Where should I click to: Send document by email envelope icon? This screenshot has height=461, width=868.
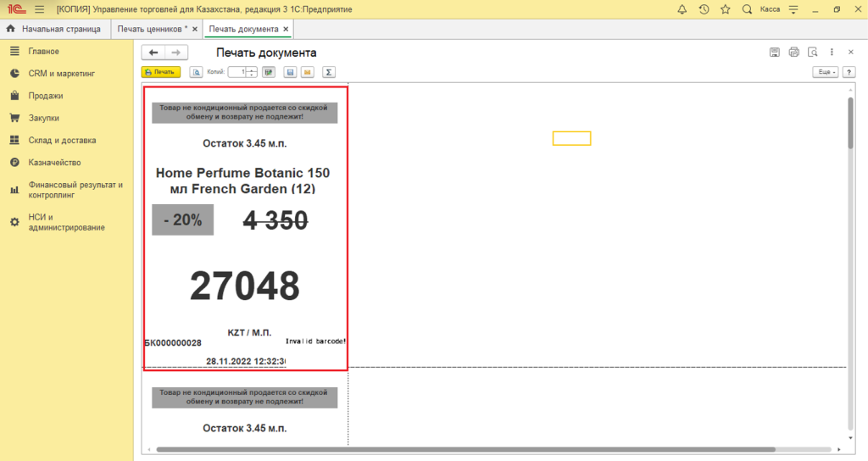(x=308, y=72)
